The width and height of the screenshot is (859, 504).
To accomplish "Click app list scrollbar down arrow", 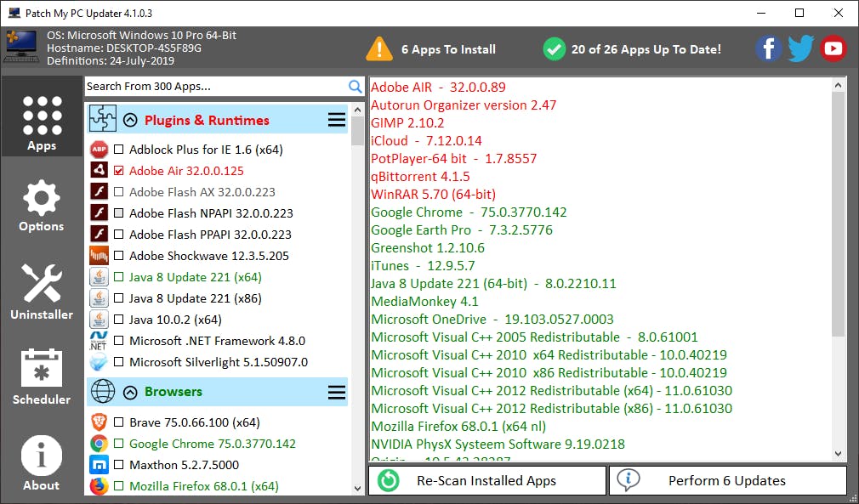I will pos(358,489).
